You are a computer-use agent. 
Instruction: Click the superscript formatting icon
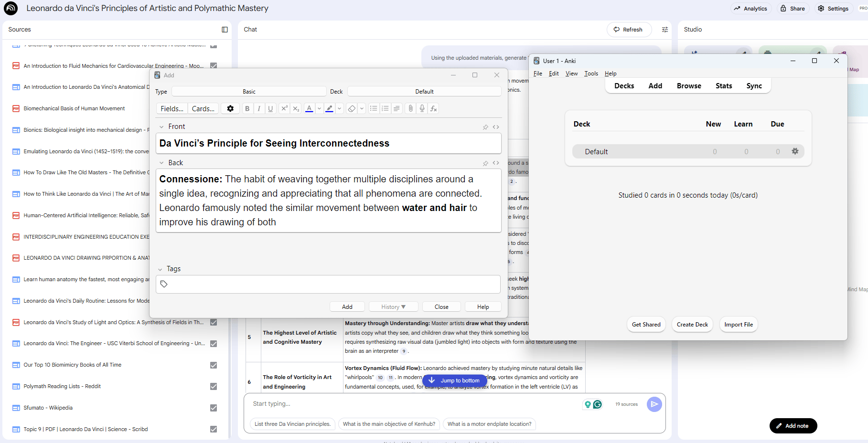(284, 109)
